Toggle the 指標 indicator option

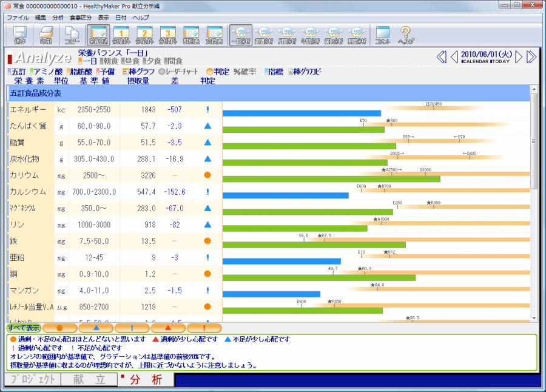(x=274, y=72)
